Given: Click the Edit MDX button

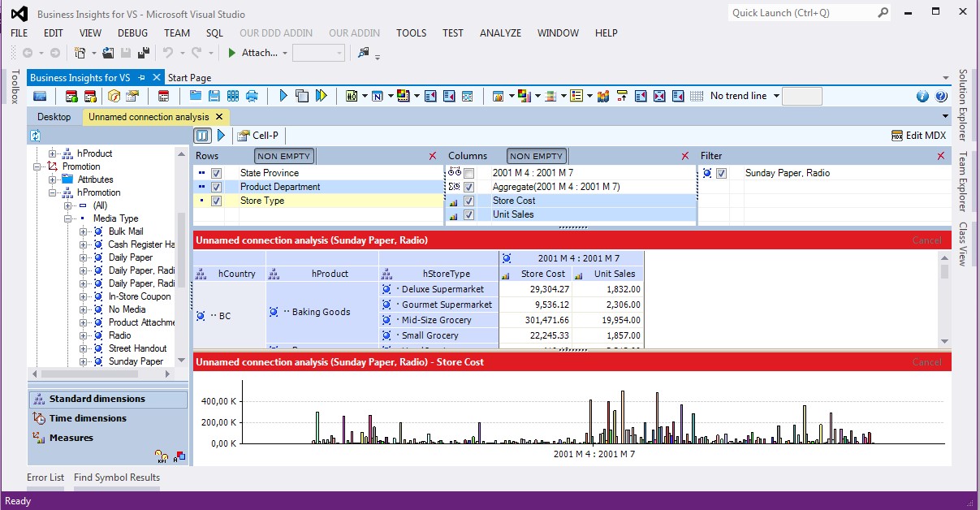Looking at the screenshot, I should coord(919,136).
